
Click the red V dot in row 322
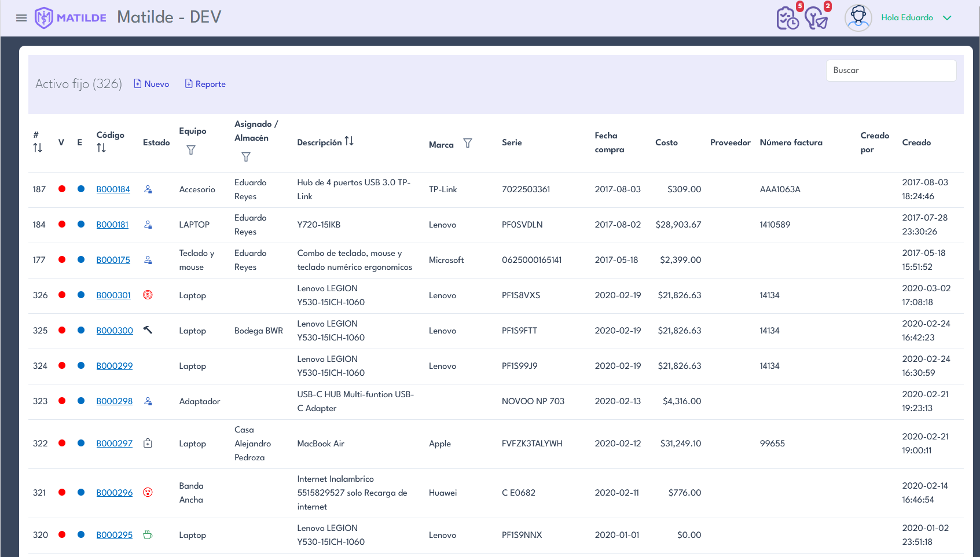pyautogui.click(x=62, y=443)
